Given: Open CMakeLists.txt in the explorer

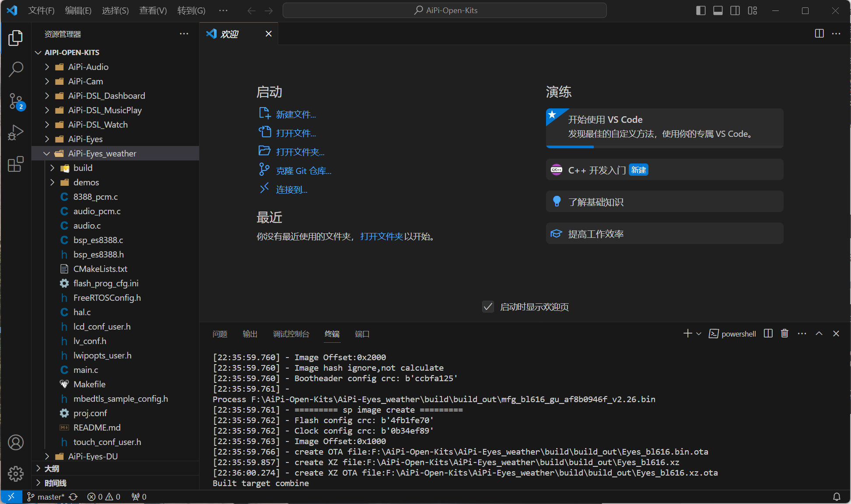Looking at the screenshot, I should (x=100, y=269).
